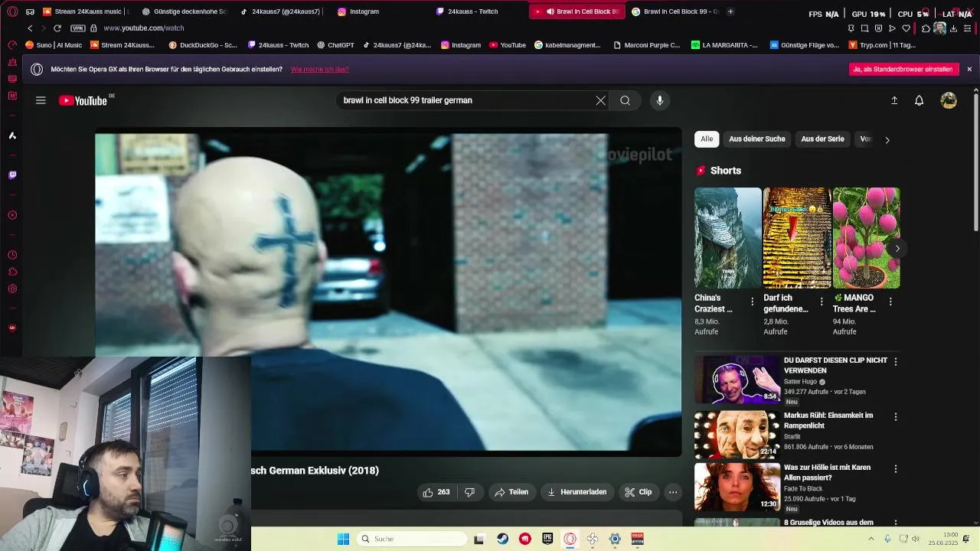Open Opera easy setup menu icon

(x=969, y=28)
